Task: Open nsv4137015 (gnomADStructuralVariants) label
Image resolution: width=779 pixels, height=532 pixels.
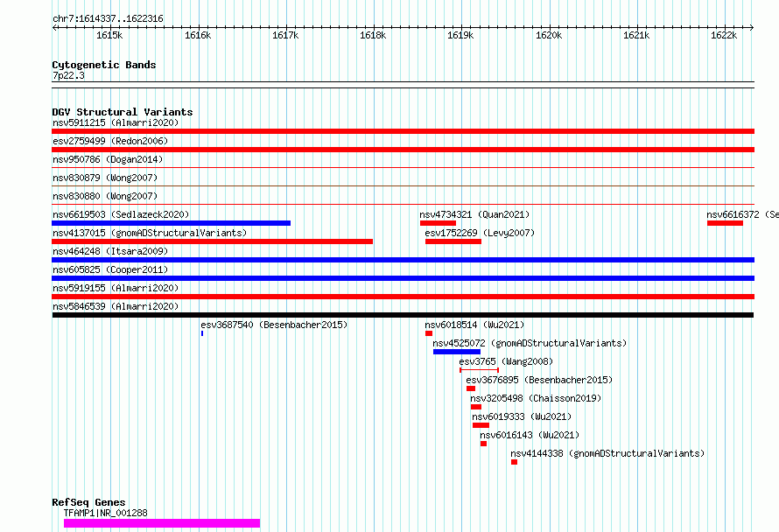Action: point(150,233)
